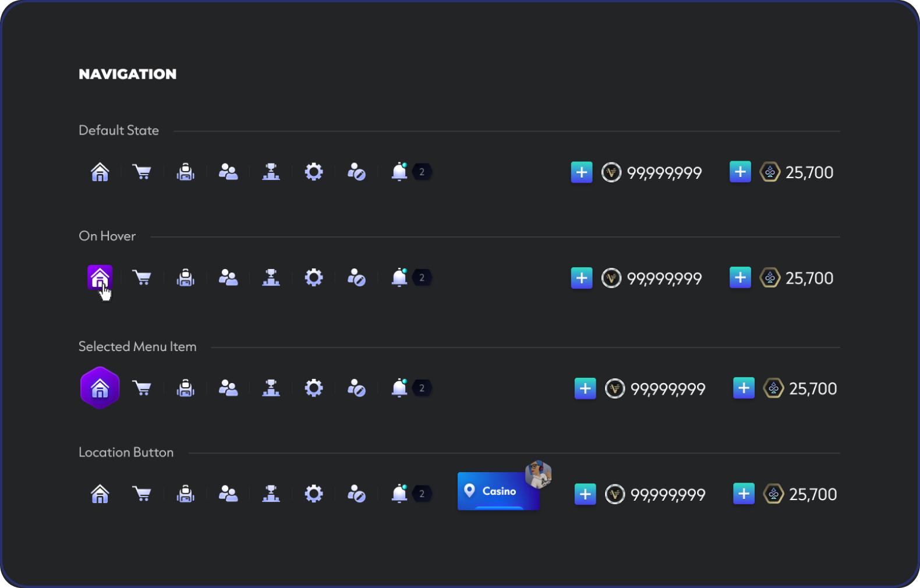Viewport: 920px width, 588px height.
Task: Open the cart icon in Location Button row
Action: tap(142, 494)
